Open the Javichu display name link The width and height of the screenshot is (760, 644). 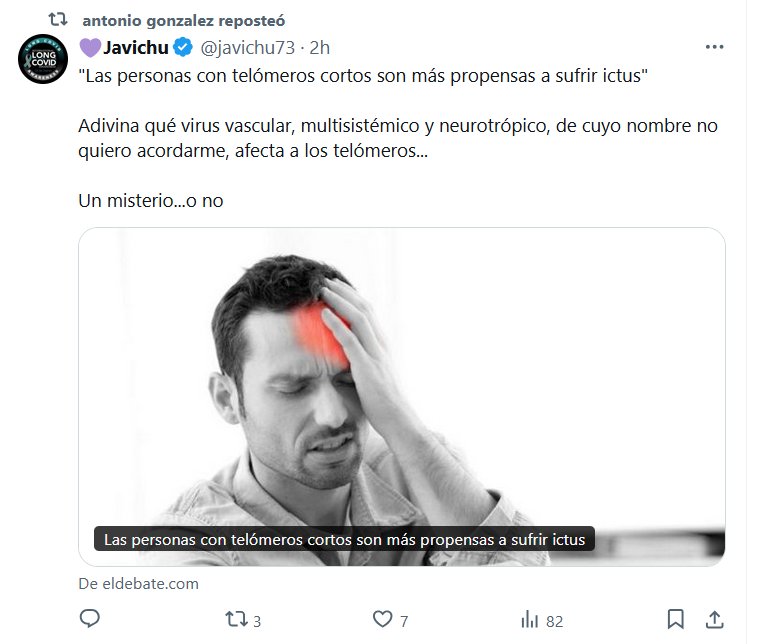[136, 47]
